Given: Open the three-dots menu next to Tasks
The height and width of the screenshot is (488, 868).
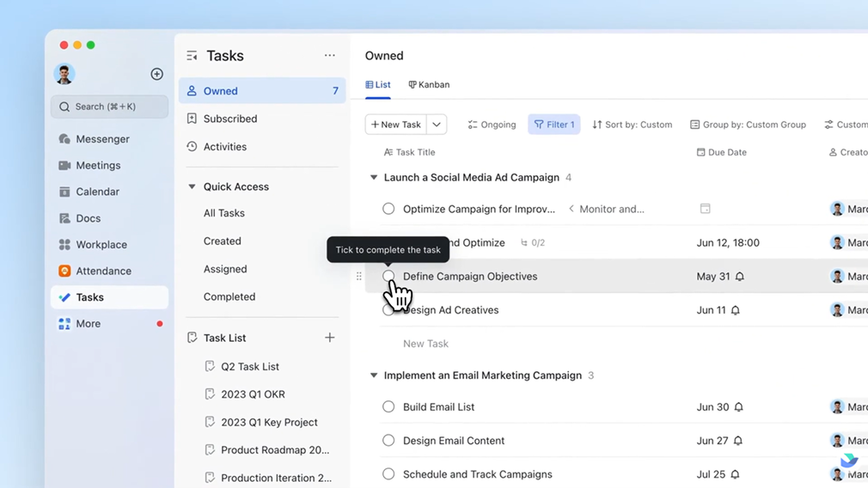Looking at the screenshot, I should 329,56.
